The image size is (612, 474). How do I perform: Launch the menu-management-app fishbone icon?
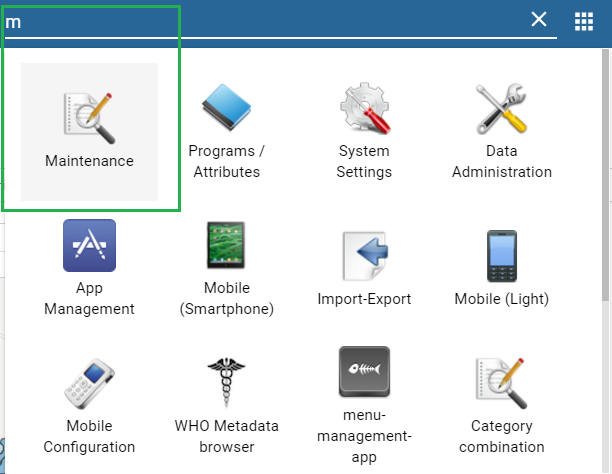coord(364,372)
